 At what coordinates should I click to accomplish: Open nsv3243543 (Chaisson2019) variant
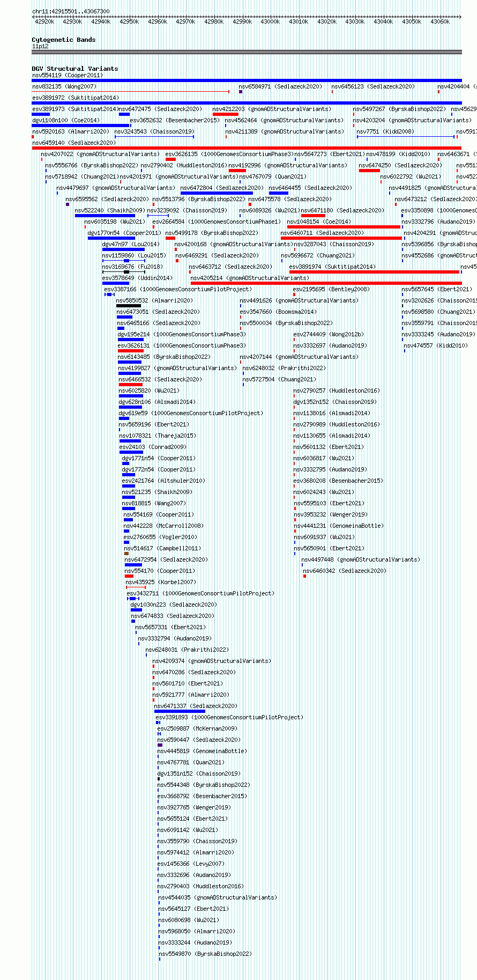[x=154, y=132]
